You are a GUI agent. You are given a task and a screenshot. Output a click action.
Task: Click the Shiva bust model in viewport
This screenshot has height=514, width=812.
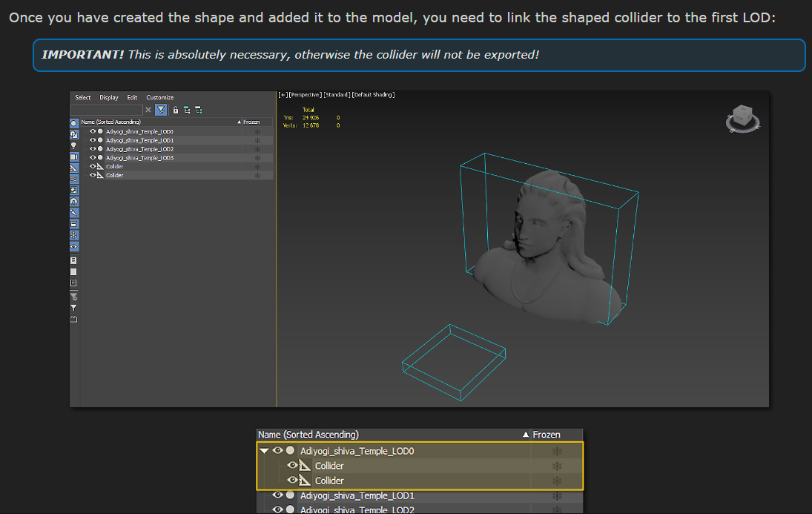[547, 248]
